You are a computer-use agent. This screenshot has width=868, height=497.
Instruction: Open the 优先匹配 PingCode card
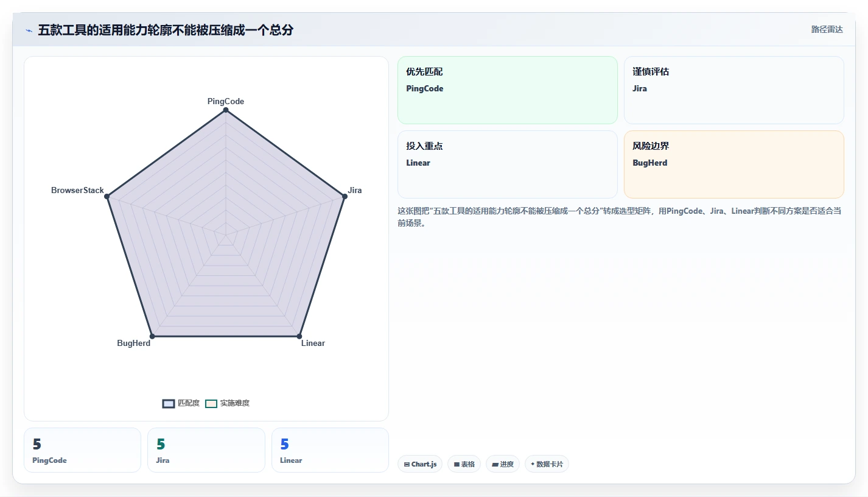[x=508, y=90]
